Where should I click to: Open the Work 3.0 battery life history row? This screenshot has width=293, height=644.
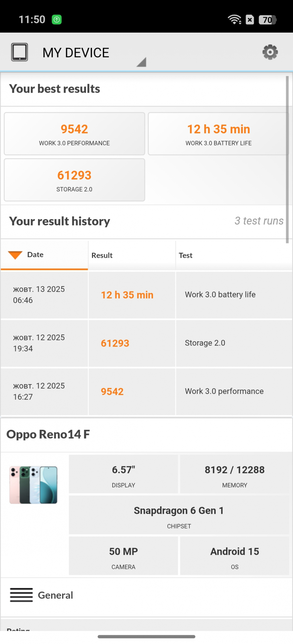tap(146, 295)
